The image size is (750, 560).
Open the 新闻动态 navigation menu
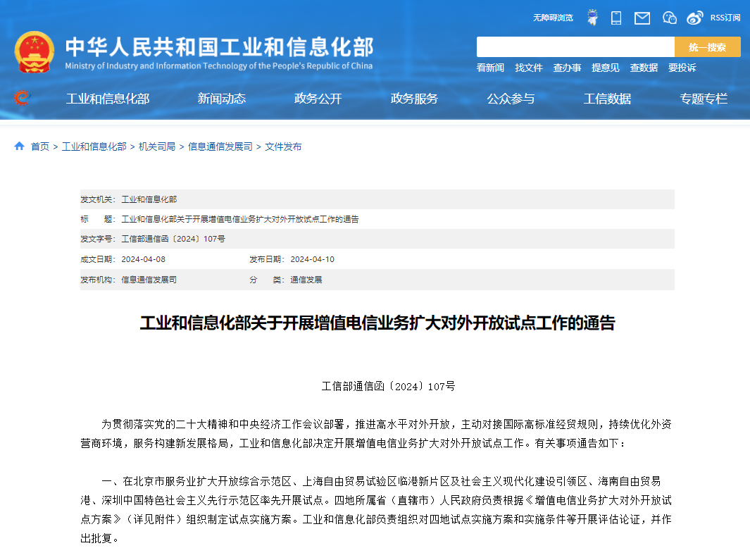tap(222, 99)
